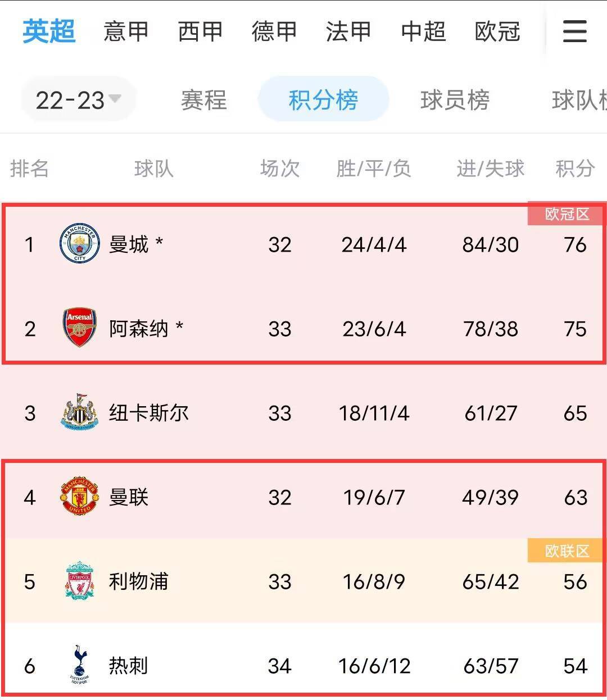This screenshot has height=700, width=607.
Task: Click the 积分 points column header
Action: point(574,168)
